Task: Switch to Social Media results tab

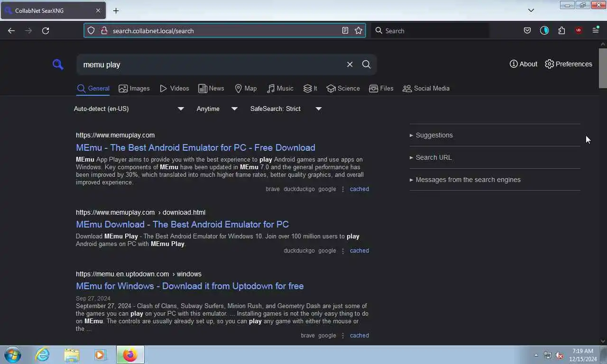Action: [x=426, y=88]
